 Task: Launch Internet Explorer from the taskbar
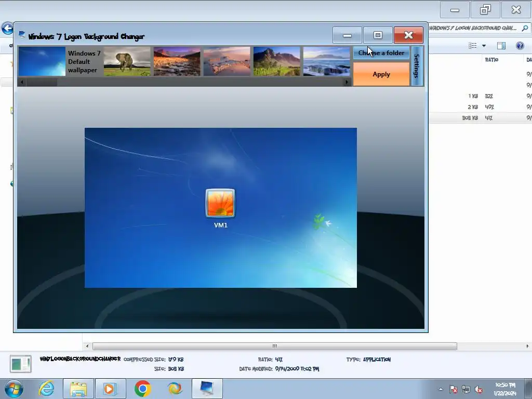(46, 389)
